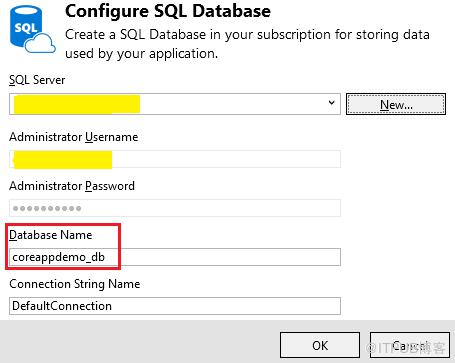Click the Cancel button
The image size is (455, 363).
click(x=410, y=345)
